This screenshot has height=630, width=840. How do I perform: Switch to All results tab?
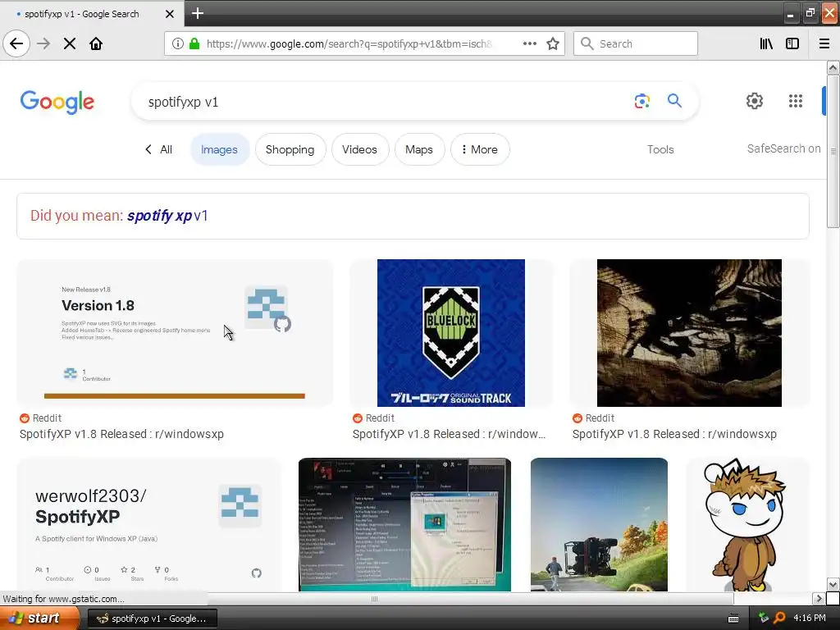166,149
